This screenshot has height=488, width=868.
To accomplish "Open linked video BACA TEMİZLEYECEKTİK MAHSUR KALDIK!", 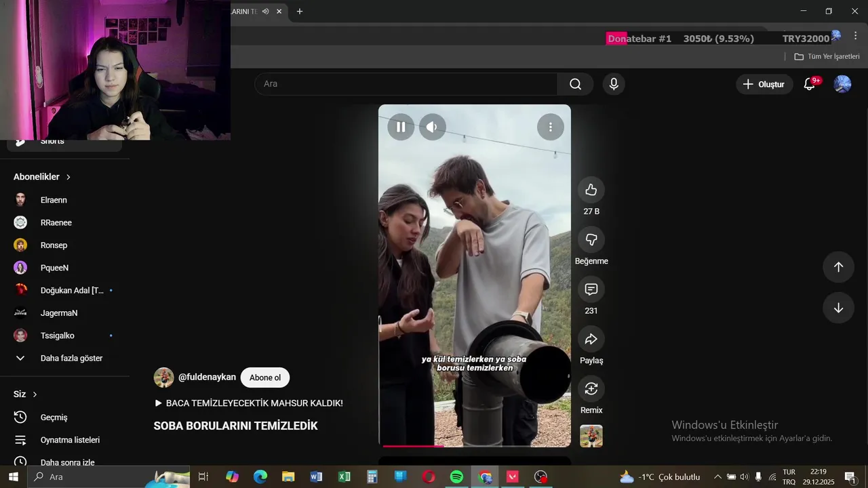I will click(249, 403).
